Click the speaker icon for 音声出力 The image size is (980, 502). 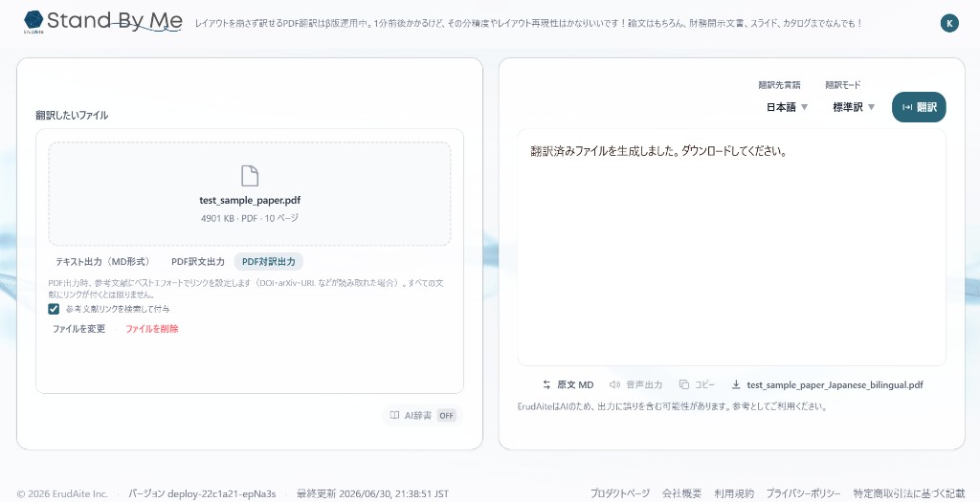click(x=614, y=384)
